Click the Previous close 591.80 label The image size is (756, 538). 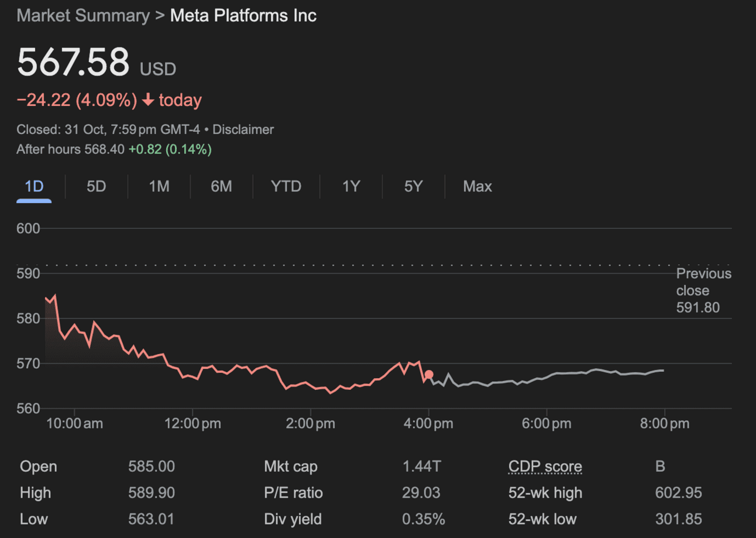703,290
